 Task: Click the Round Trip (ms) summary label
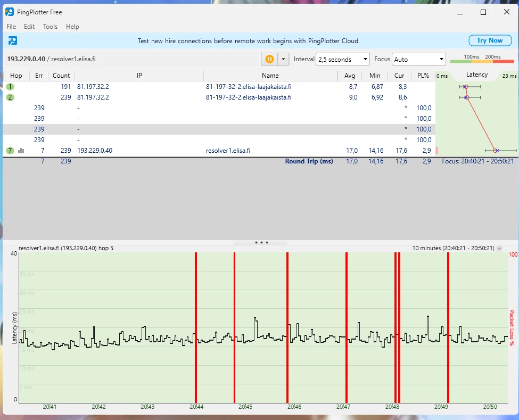pyautogui.click(x=309, y=161)
